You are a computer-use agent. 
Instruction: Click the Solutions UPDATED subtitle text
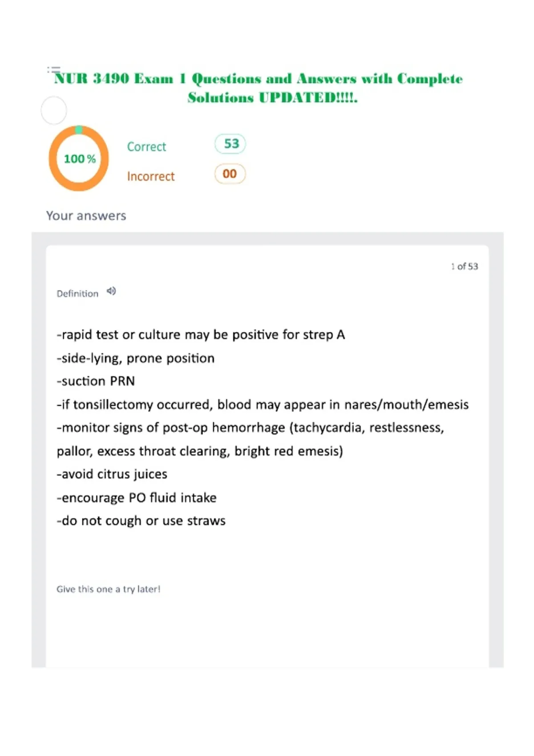point(272,97)
